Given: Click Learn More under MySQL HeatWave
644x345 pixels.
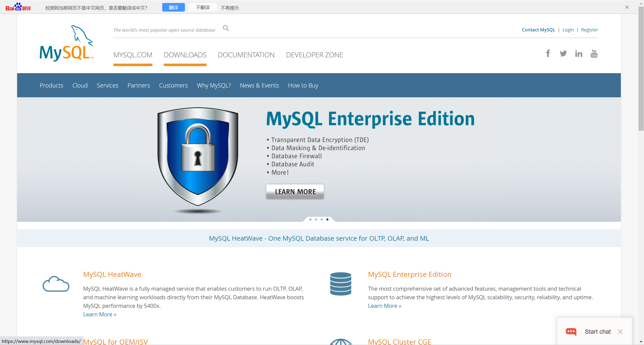Looking at the screenshot, I should coord(100,314).
